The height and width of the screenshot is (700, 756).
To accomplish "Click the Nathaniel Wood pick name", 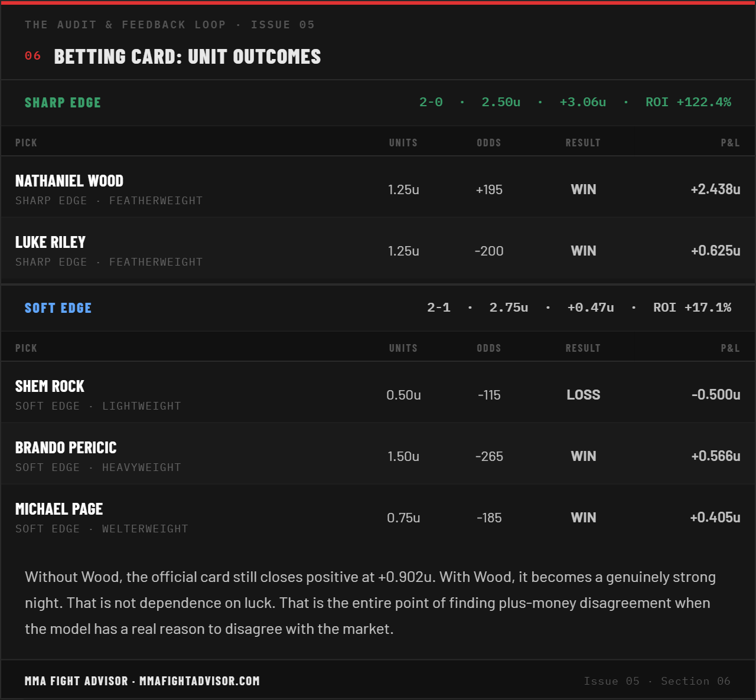I will click(x=69, y=181).
